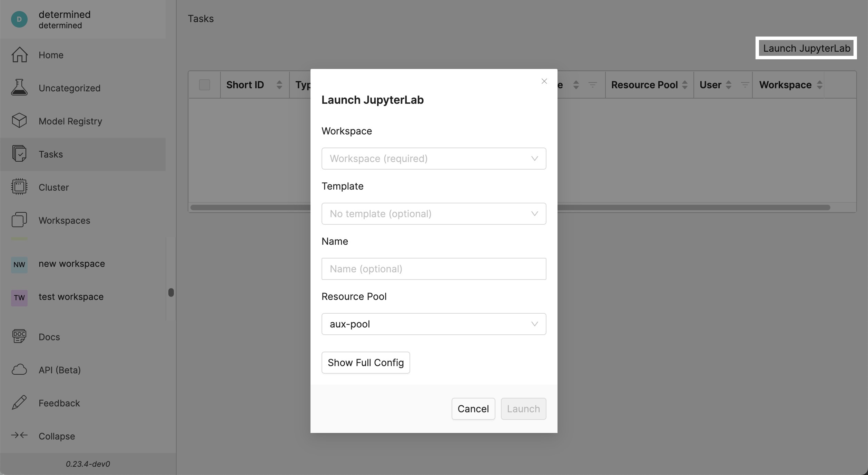This screenshot has width=868, height=475.
Task: Focus the Name (optional) input field
Action: 434,269
